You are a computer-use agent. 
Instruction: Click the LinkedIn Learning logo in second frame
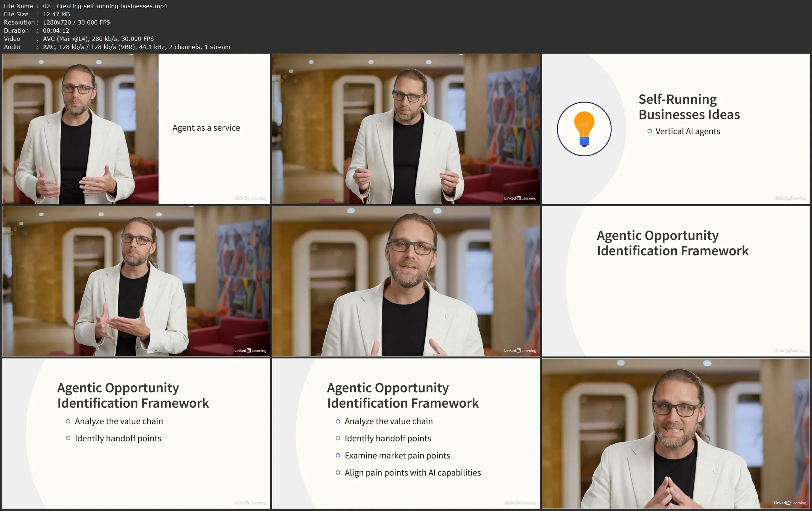520,198
